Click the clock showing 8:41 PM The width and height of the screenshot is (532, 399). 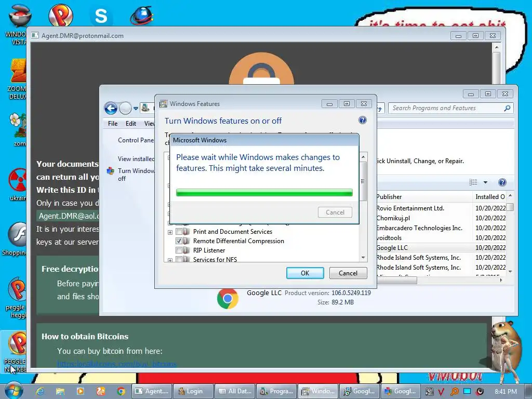(x=506, y=391)
